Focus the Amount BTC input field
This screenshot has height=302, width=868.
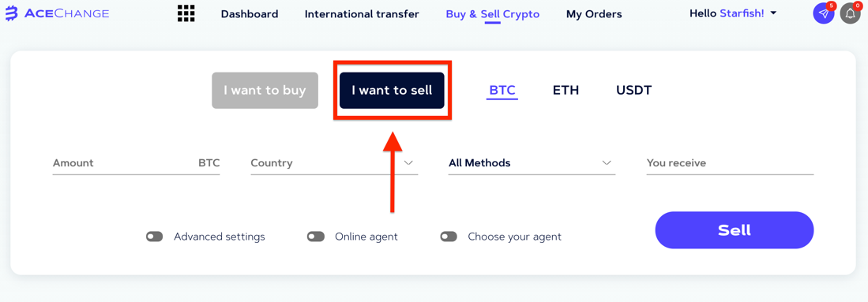(x=136, y=163)
